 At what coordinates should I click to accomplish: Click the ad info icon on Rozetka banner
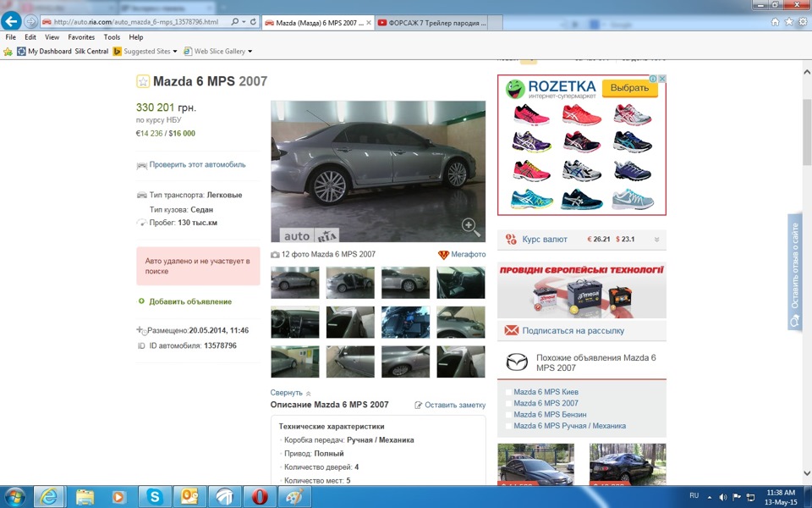[654, 79]
